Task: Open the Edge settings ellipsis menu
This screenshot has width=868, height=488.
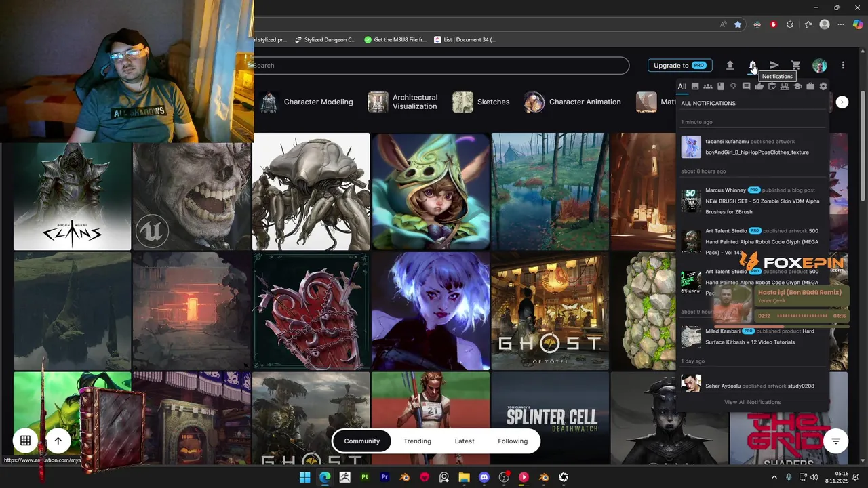Action: pyautogui.click(x=841, y=24)
